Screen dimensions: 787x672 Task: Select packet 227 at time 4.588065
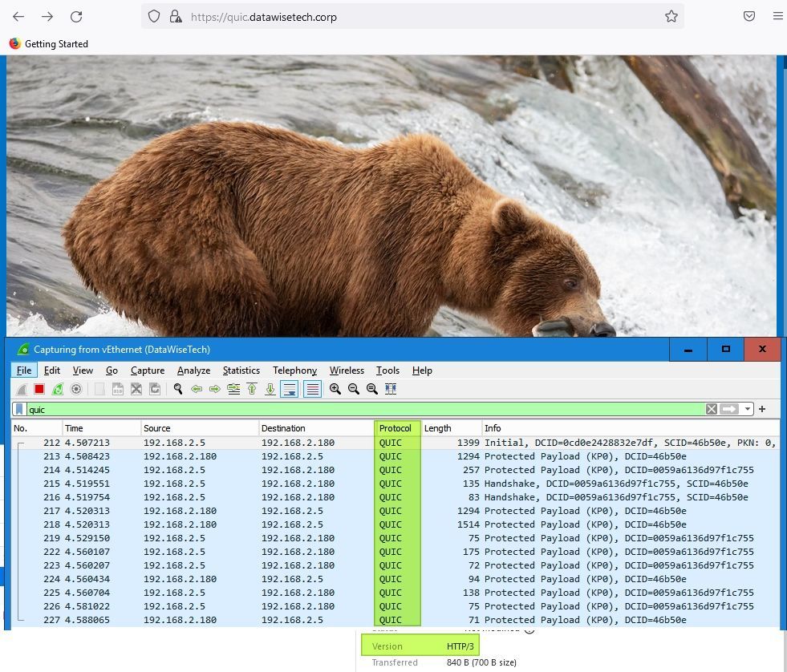pos(396,620)
